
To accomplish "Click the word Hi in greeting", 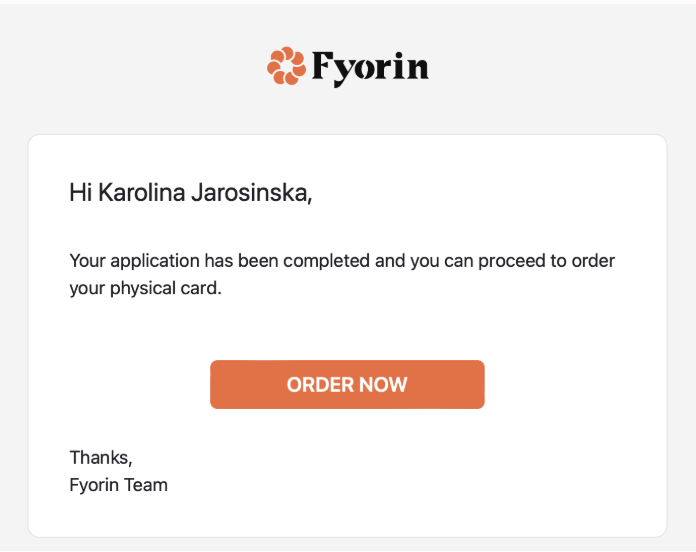I will (x=81, y=193).
